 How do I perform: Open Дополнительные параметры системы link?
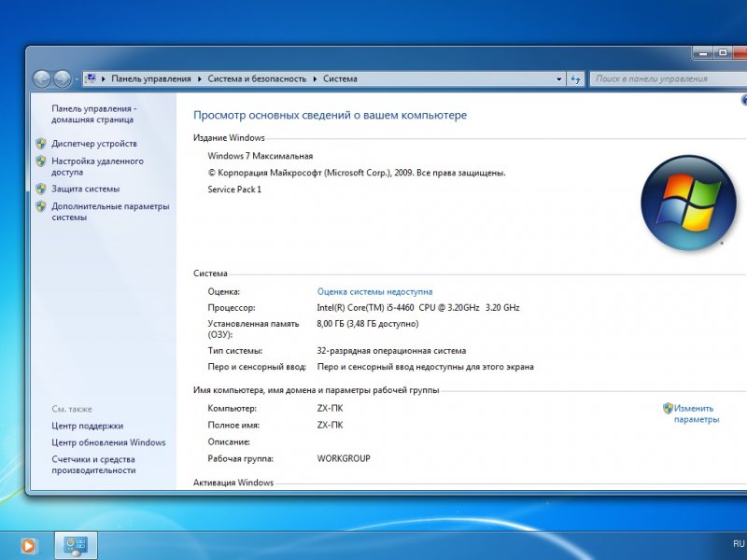tap(110, 212)
